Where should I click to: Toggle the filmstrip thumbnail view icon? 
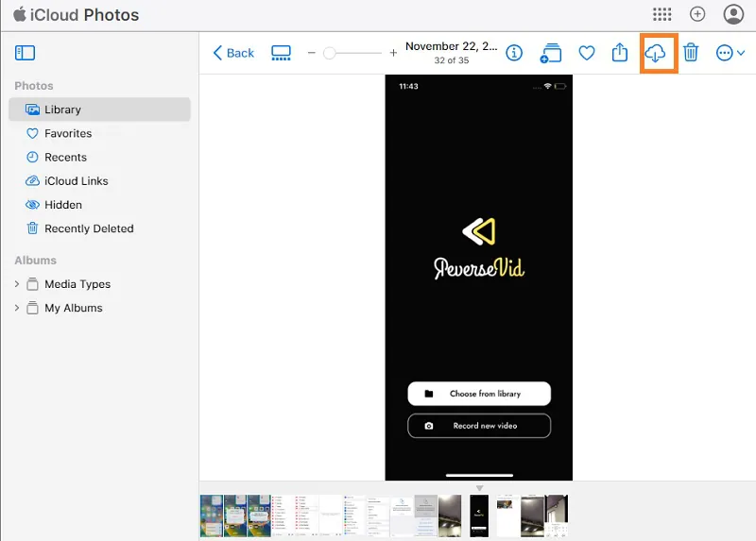pyautogui.click(x=281, y=53)
